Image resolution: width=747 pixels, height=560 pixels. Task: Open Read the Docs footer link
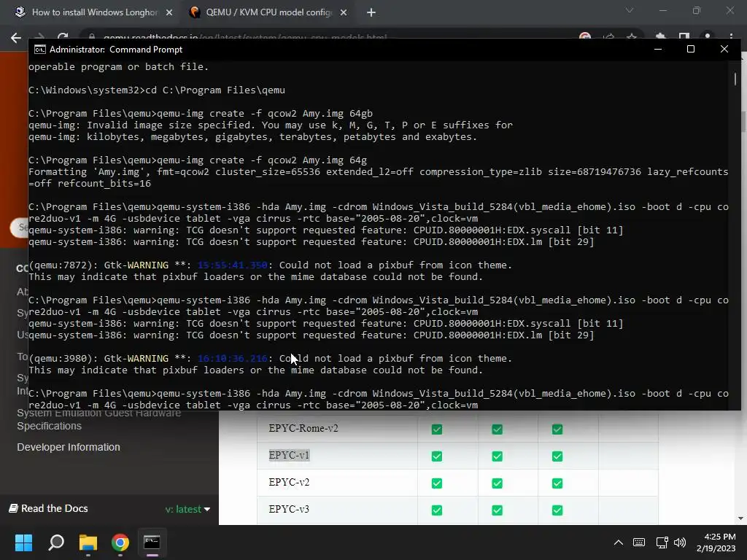click(48, 508)
